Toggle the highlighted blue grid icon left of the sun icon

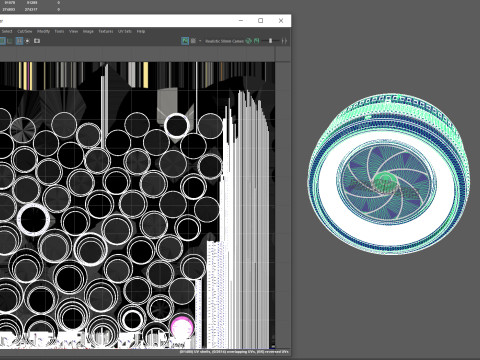coord(19,41)
